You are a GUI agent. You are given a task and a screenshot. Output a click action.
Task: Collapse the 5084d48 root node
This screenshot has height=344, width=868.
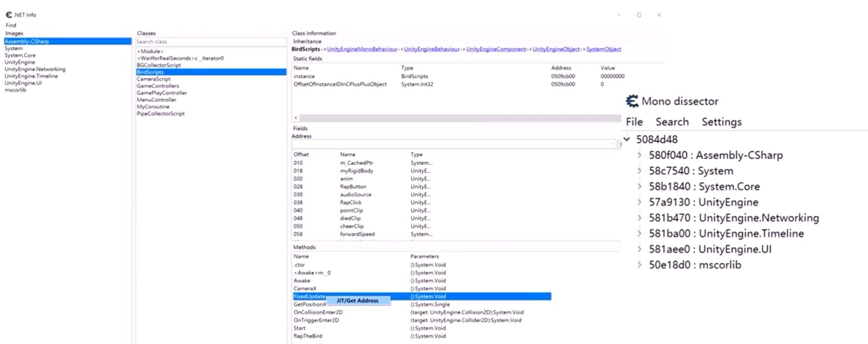click(x=627, y=139)
